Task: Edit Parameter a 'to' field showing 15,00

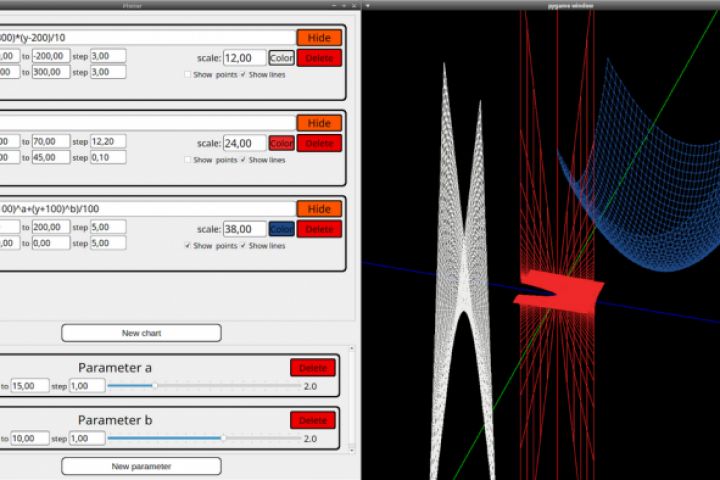Action: 30,386
